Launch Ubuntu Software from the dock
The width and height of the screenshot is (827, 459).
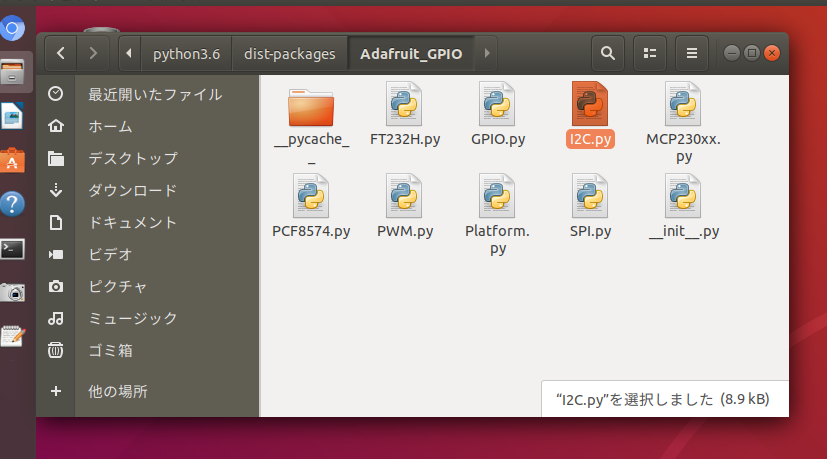(x=12, y=161)
